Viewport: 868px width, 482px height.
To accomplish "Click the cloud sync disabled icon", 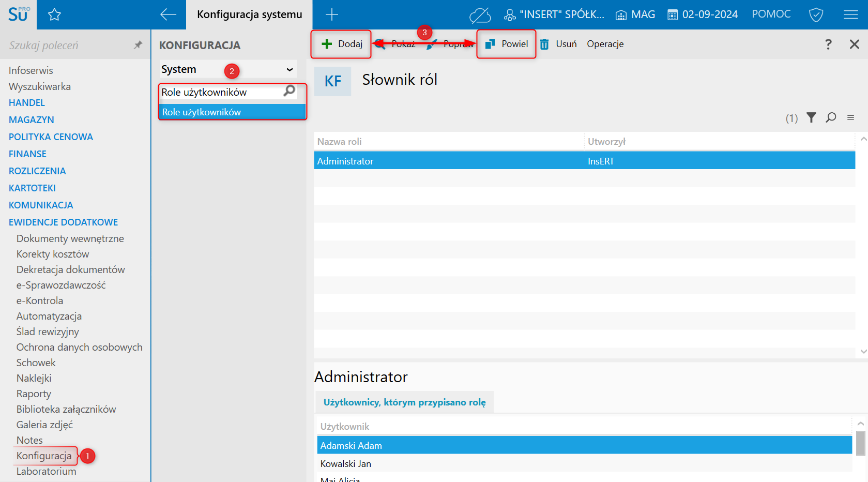I will [480, 15].
